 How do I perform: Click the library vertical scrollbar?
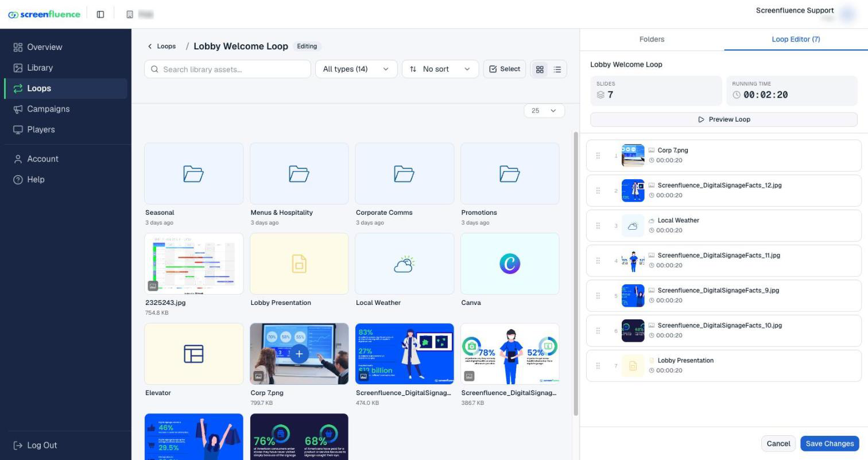click(576, 273)
